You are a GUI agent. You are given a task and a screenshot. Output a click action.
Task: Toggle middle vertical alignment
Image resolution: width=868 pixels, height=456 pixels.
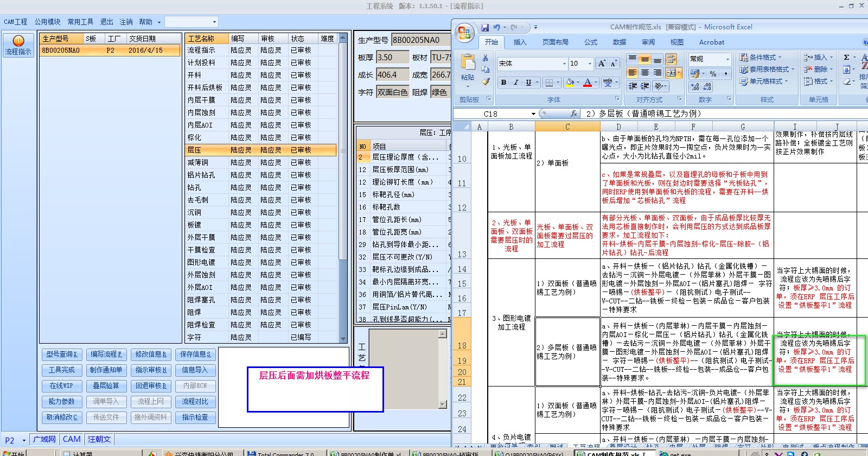[645, 59]
